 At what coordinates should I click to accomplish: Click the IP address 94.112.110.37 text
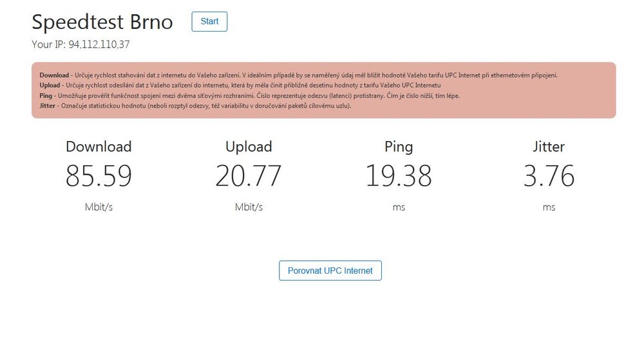[x=99, y=44]
